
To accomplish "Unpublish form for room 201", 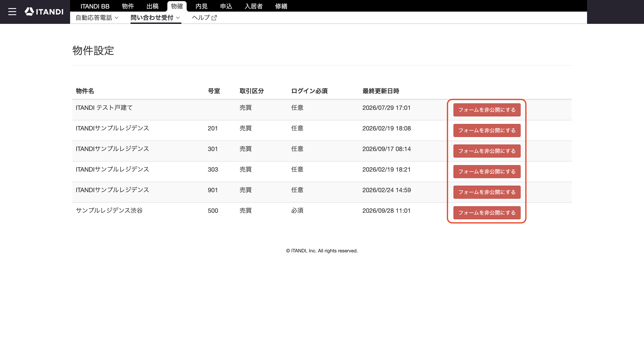I will (487, 130).
